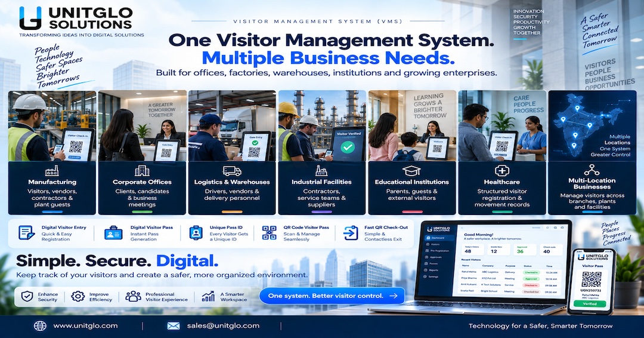This screenshot has height=338, width=644.
Task: Click the Fast QR Check-Out exit icon
Action: tap(351, 233)
